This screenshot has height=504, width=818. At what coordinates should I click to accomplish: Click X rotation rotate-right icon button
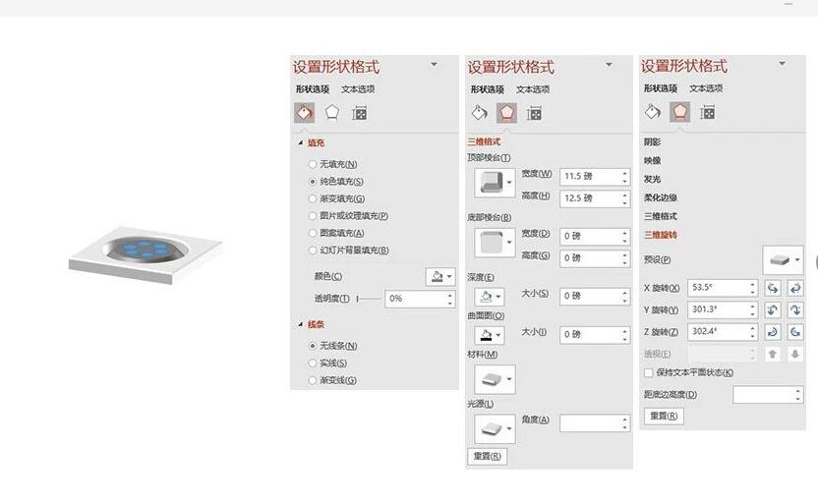pos(795,288)
